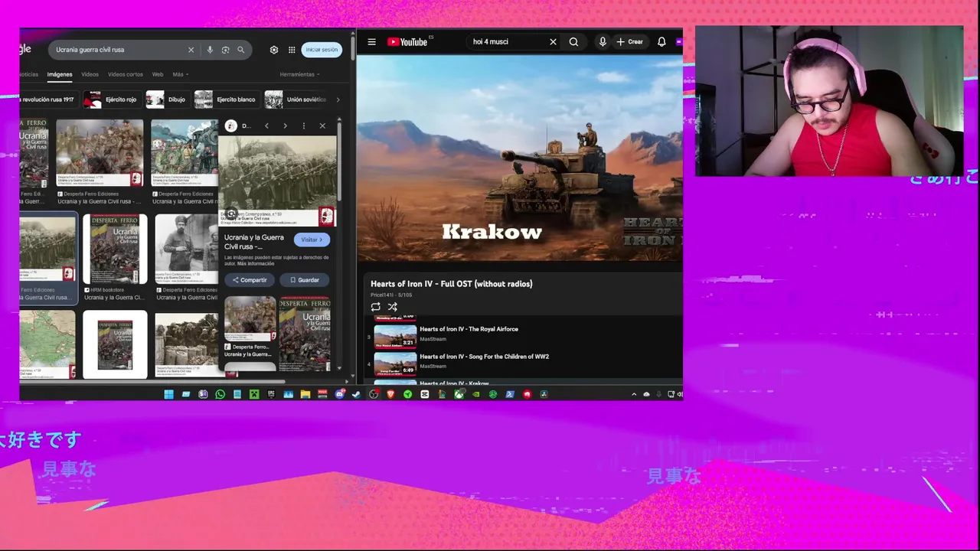Screen dimensions: 980x551
Task: Share image with Compartir button
Action: click(x=250, y=280)
